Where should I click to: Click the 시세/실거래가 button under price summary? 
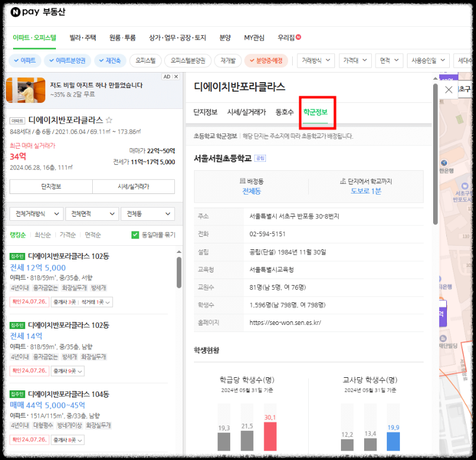tap(133, 186)
